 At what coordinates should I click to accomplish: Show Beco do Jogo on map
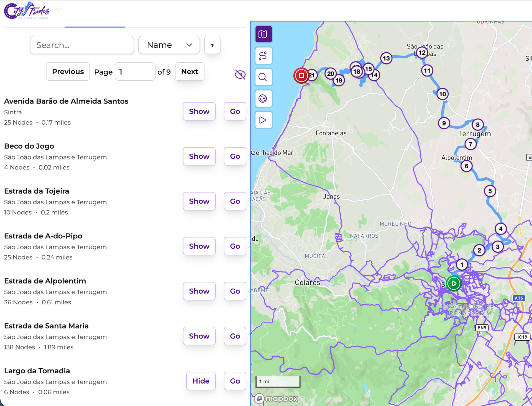(199, 156)
